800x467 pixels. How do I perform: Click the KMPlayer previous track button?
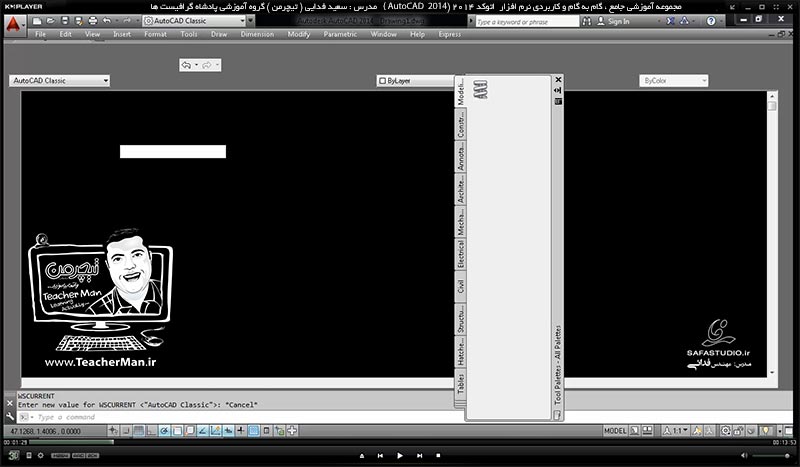coord(380,455)
